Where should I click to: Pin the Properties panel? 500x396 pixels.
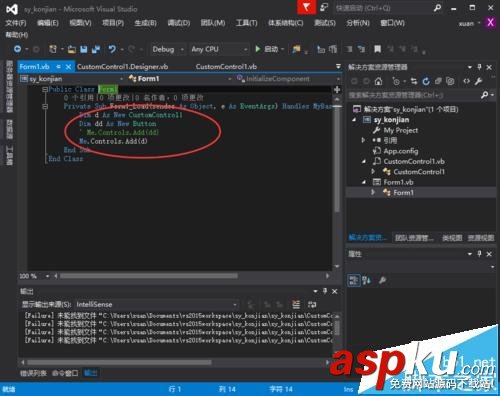479,254
